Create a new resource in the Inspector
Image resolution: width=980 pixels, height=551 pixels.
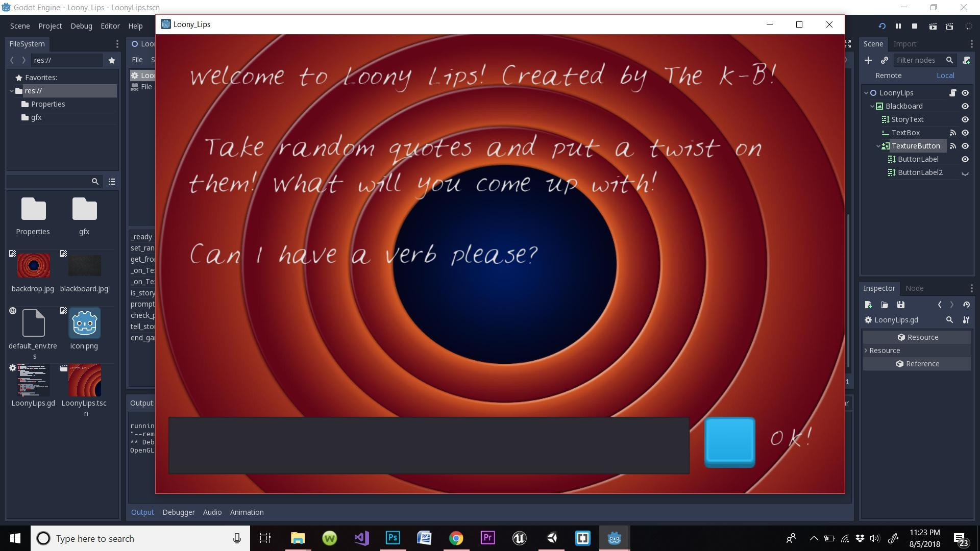[868, 305]
